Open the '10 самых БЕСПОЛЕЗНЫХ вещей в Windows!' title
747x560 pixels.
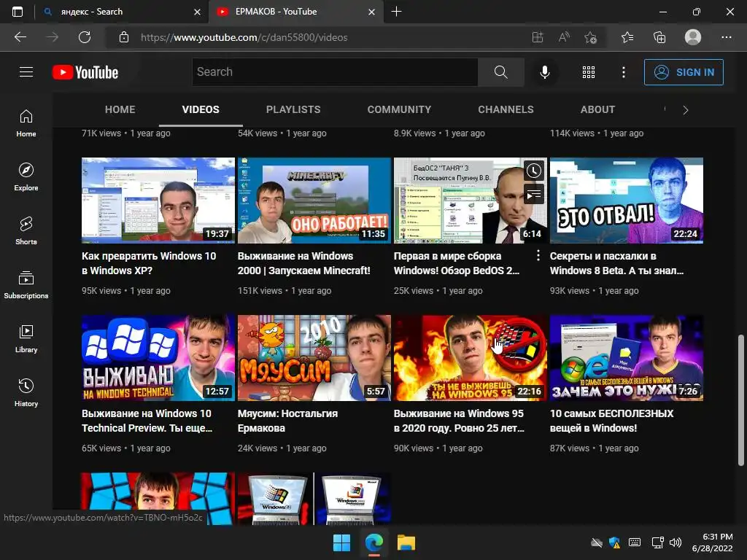click(x=612, y=421)
